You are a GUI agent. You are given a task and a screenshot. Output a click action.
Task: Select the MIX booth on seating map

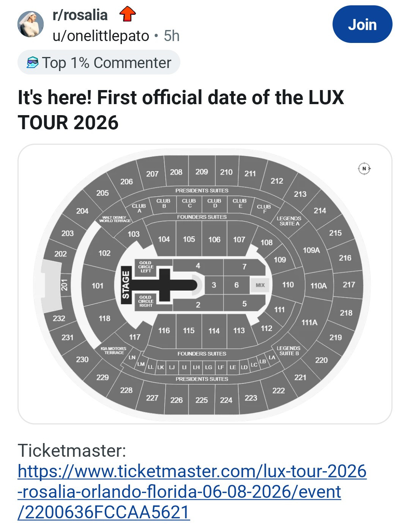(x=260, y=285)
